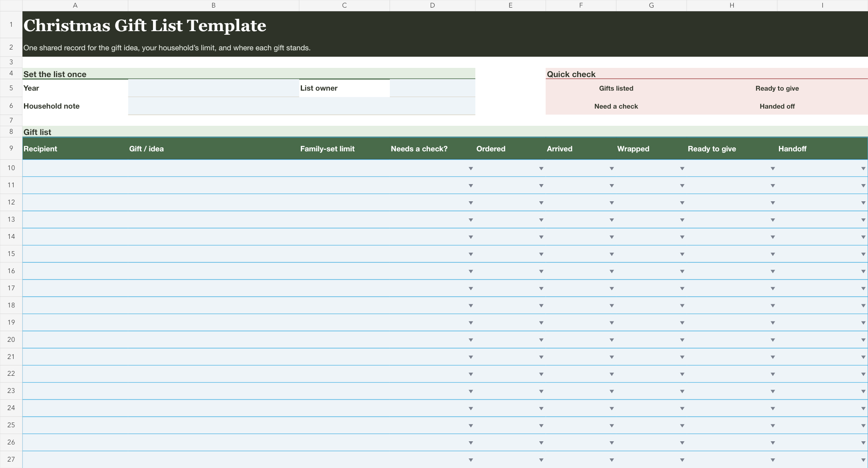
Task: Open the Arrived dropdown in row 27
Action: coord(612,460)
